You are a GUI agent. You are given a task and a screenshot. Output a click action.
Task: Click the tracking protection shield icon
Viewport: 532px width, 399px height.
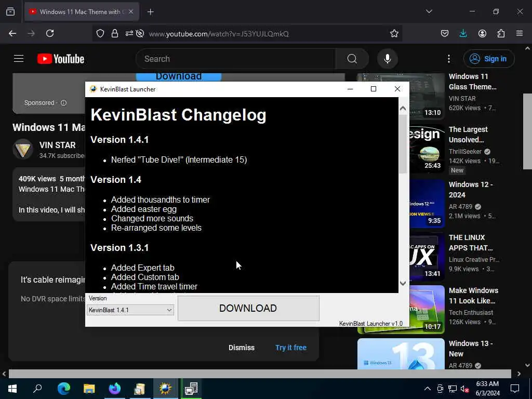pos(100,33)
